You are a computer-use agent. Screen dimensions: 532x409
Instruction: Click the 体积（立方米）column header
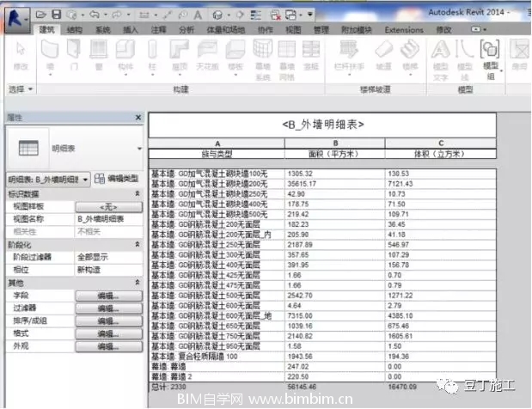[x=440, y=154]
